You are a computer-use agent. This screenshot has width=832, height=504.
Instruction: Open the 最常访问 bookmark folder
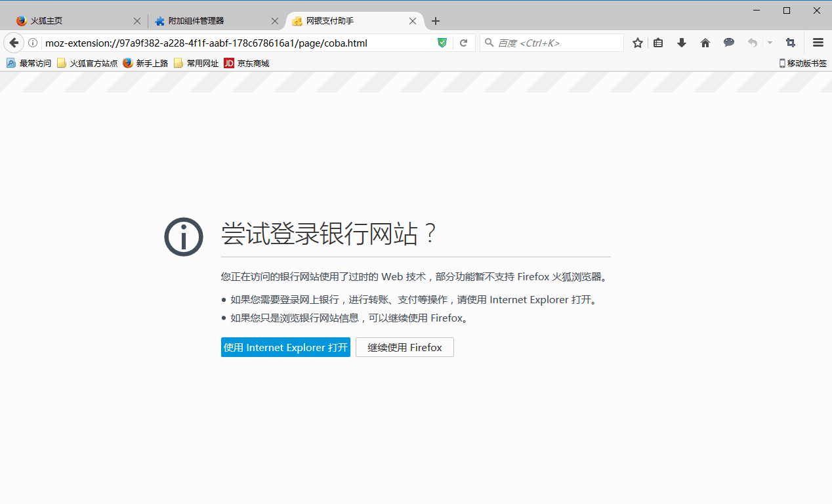pyautogui.click(x=29, y=63)
